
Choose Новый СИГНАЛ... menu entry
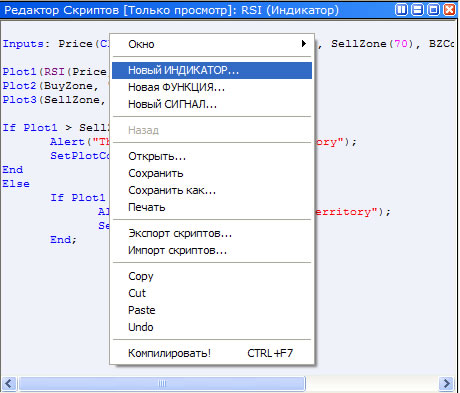(212, 104)
